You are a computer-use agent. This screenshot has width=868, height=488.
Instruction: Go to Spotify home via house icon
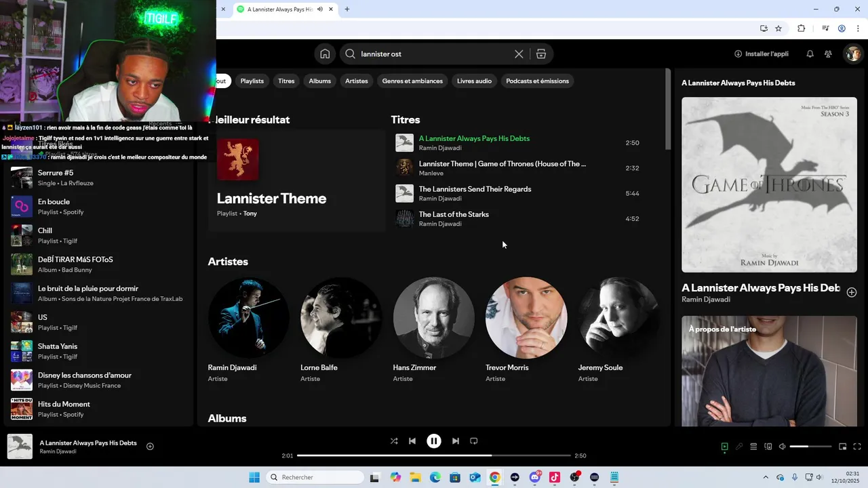(x=325, y=54)
